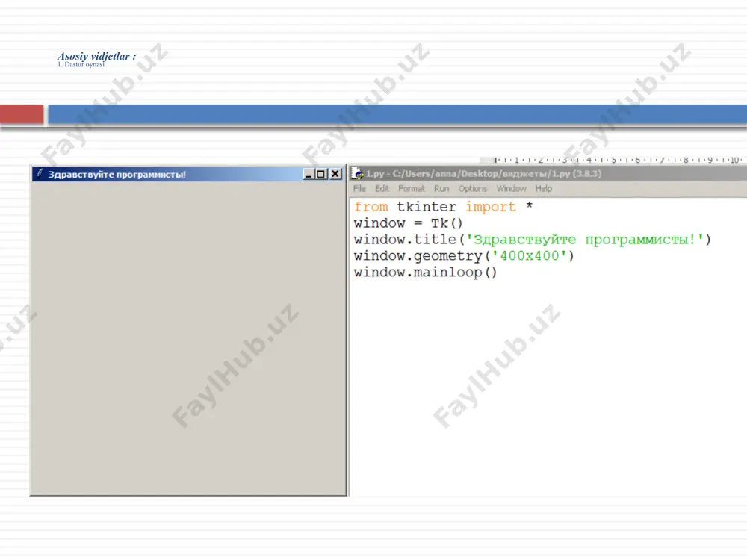The image size is (747, 560).
Task: Click the window.geometry('400x400') line
Action: coord(464,255)
